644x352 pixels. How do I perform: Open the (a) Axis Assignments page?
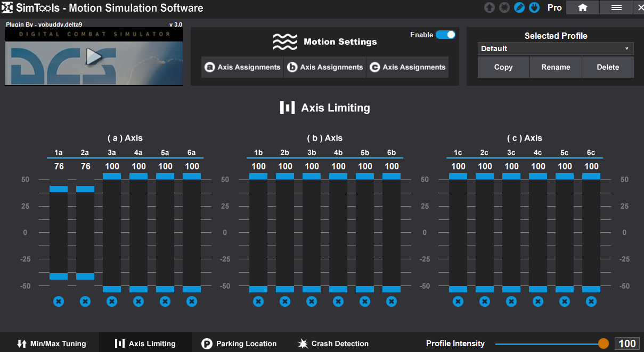pos(243,67)
